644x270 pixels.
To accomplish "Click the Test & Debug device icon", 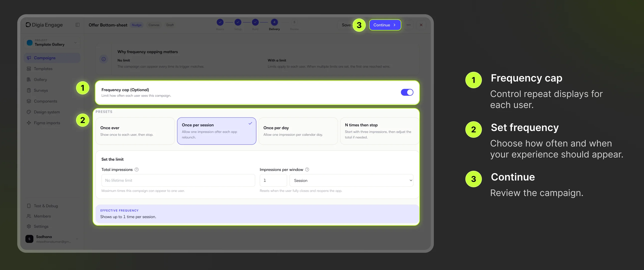I will pyautogui.click(x=29, y=206).
